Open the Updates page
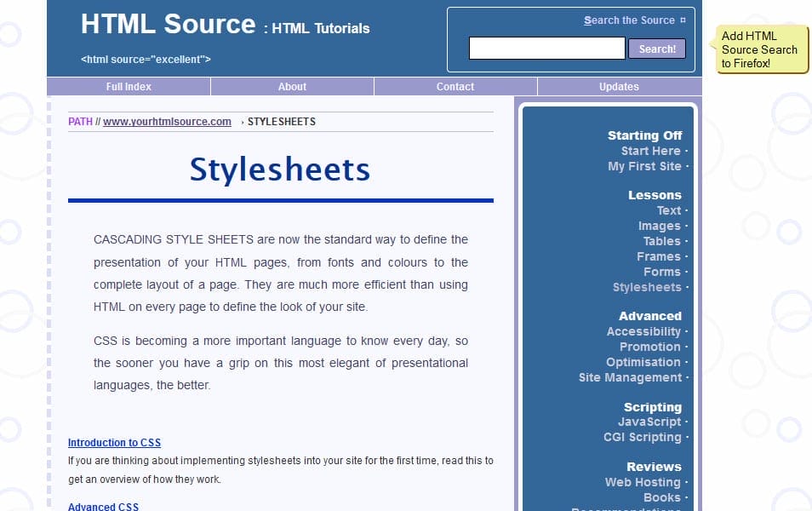Image resolution: width=812 pixels, height=511 pixels. coord(618,86)
